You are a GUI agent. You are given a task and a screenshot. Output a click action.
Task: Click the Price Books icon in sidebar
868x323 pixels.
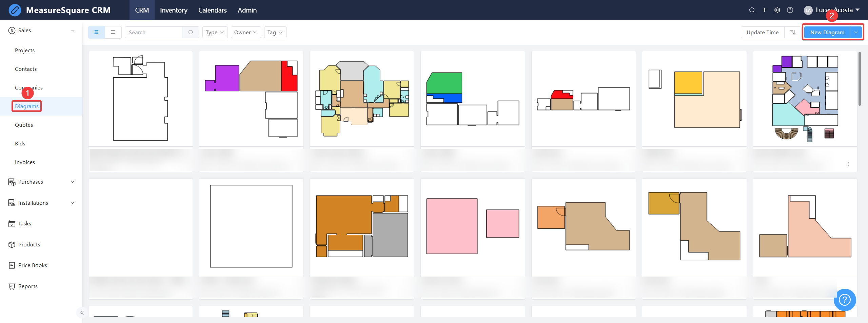coord(12,265)
